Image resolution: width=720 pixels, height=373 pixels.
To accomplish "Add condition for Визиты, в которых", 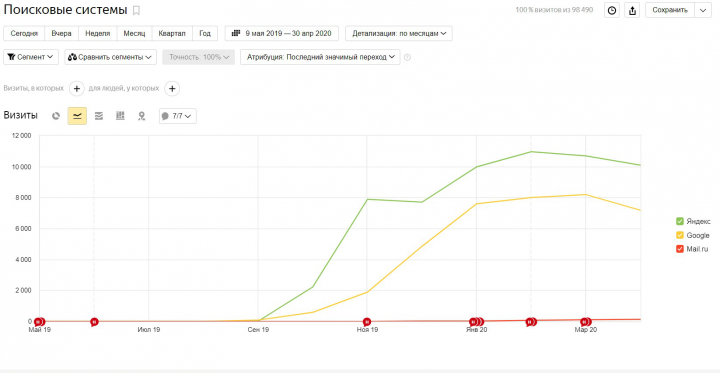I will point(77,89).
